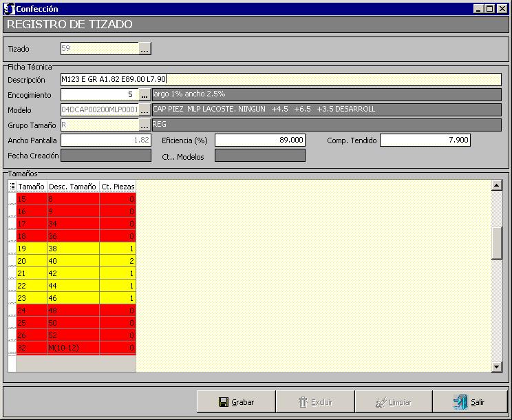Click the Ct. Piezas column header
The width and height of the screenshot is (512, 420).
tap(118, 186)
